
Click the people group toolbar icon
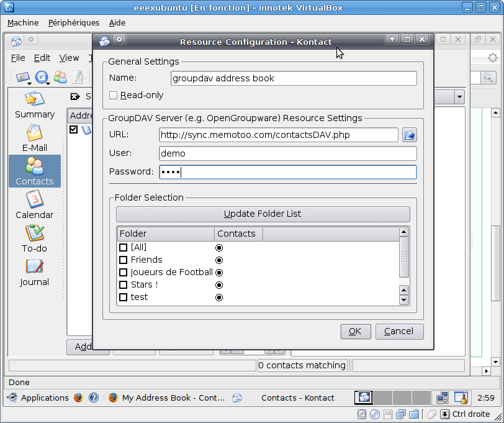tap(60, 77)
